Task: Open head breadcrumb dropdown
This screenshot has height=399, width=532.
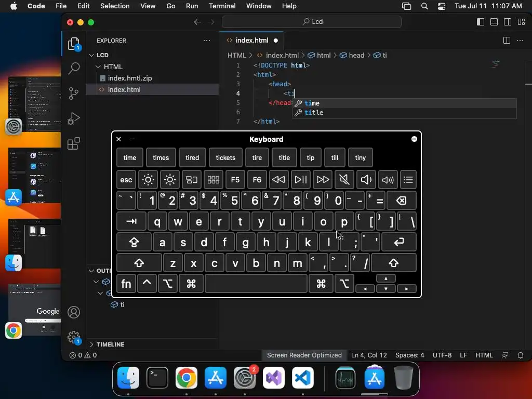Action: (352, 55)
